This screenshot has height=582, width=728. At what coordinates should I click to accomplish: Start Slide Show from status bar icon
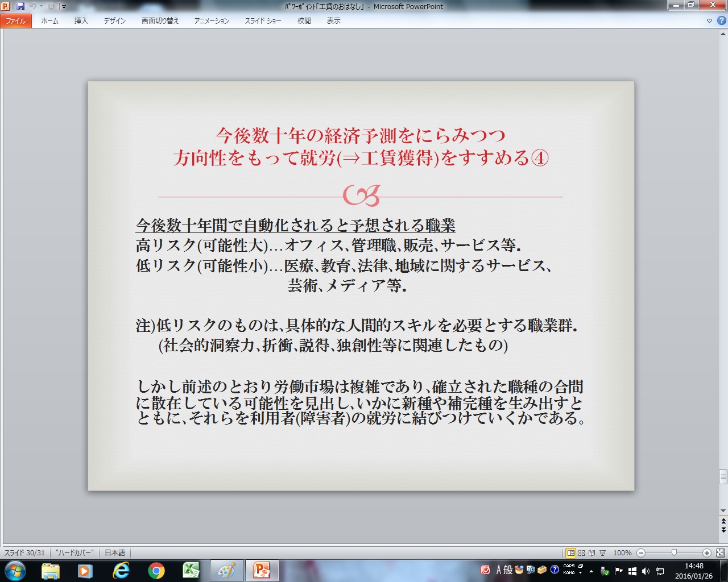coord(602,552)
